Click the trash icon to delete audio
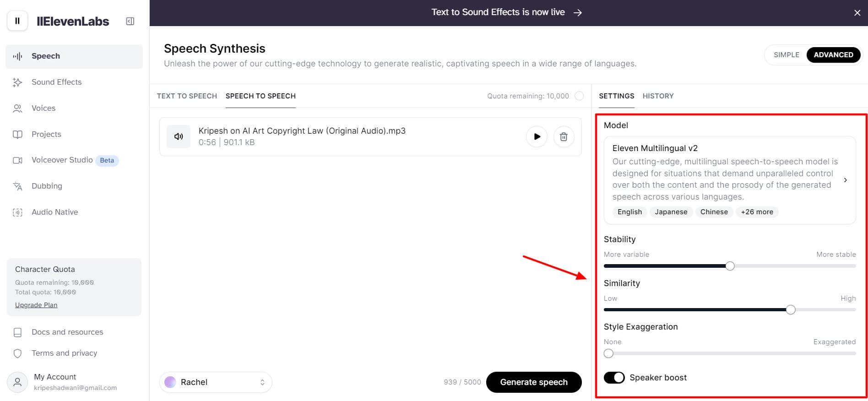 tap(564, 136)
